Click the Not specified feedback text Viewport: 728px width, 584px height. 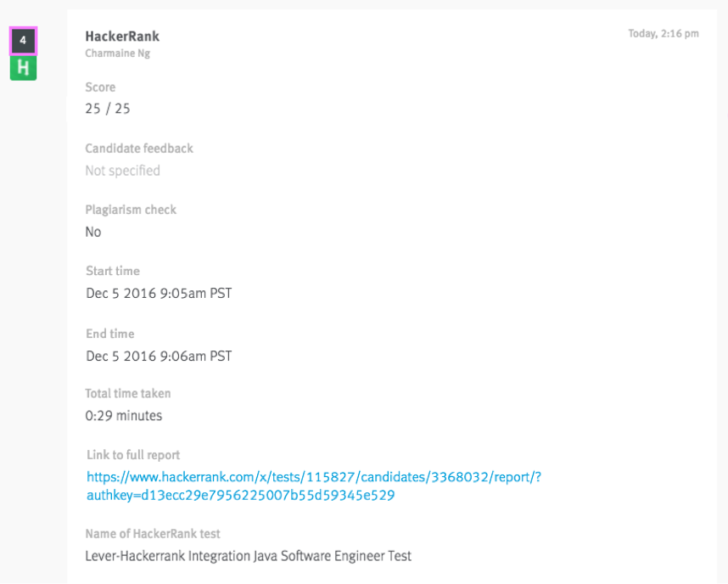coord(122,171)
